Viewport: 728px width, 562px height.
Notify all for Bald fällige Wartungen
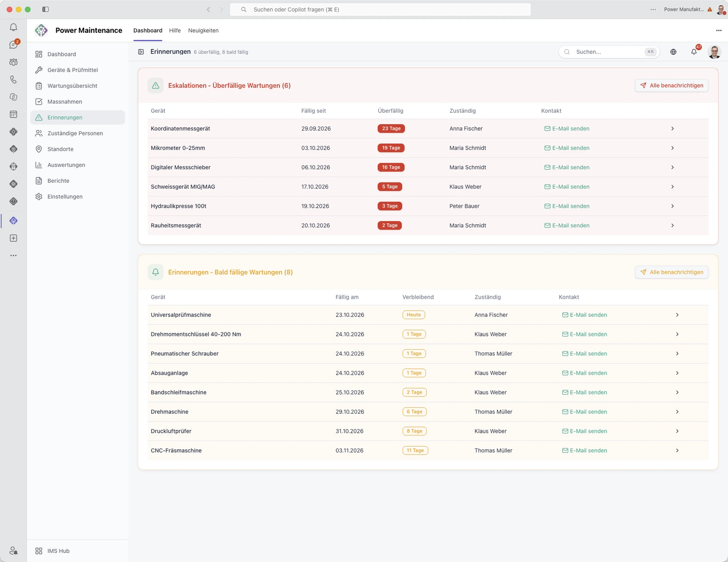click(x=672, y=272)
